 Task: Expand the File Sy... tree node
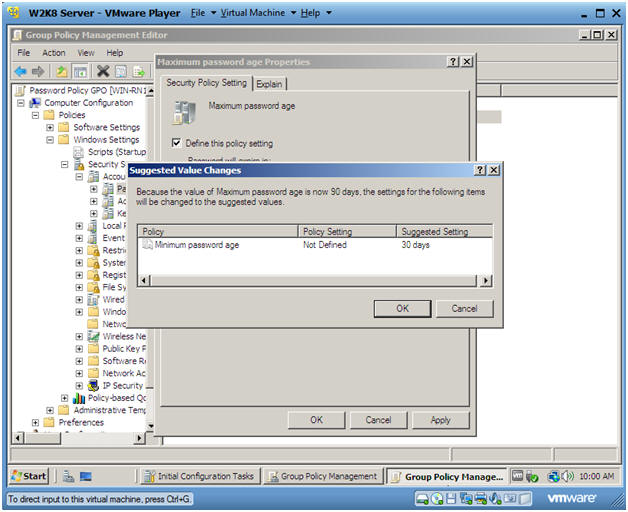click(79, 287)
